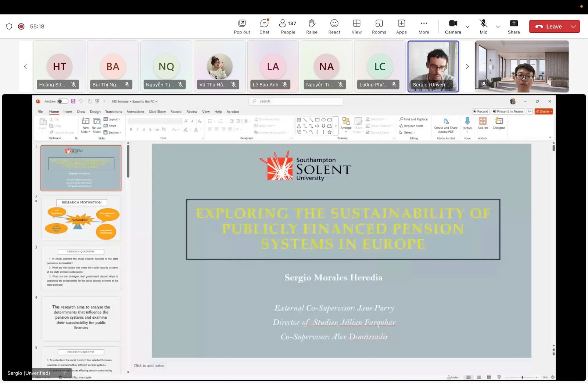Click PowerPoint Save icon
This screenshot has height=383, width=588.
point(73,101)
